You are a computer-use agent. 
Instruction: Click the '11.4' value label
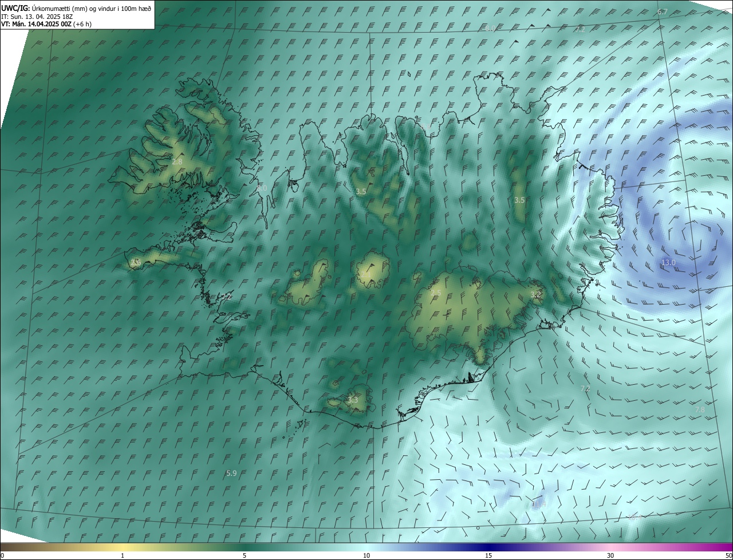(539, 504)
